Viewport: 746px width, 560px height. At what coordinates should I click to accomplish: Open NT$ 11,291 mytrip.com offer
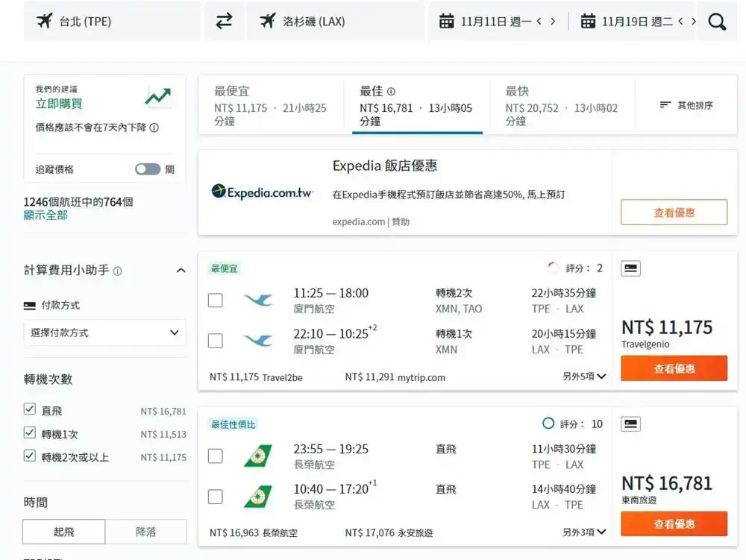coord(395,377)
